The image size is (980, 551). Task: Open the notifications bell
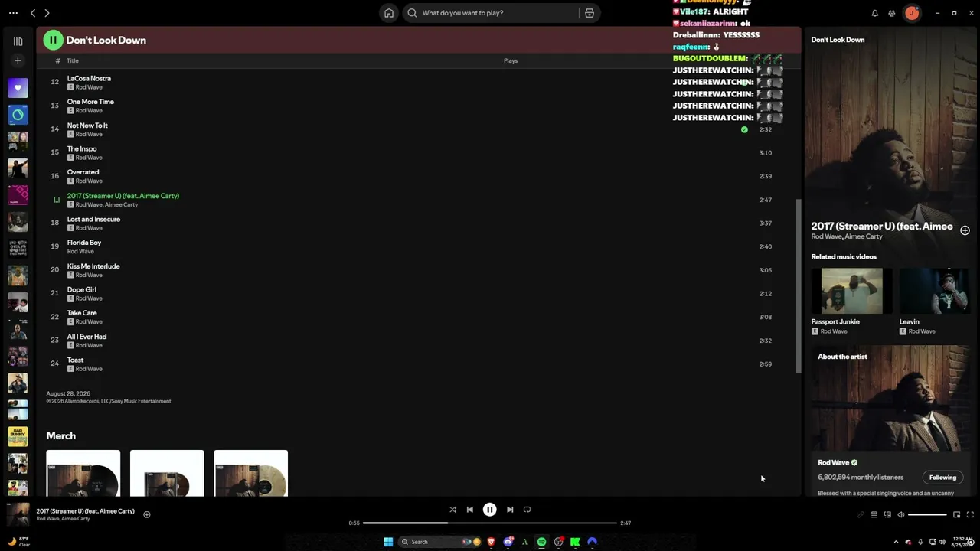(874, 13)
